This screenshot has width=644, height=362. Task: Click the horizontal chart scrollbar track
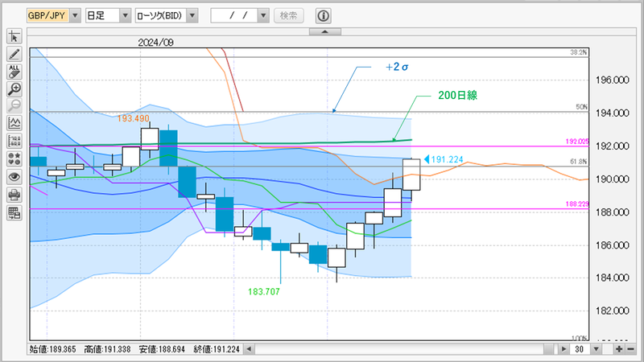tap(405, 349)
